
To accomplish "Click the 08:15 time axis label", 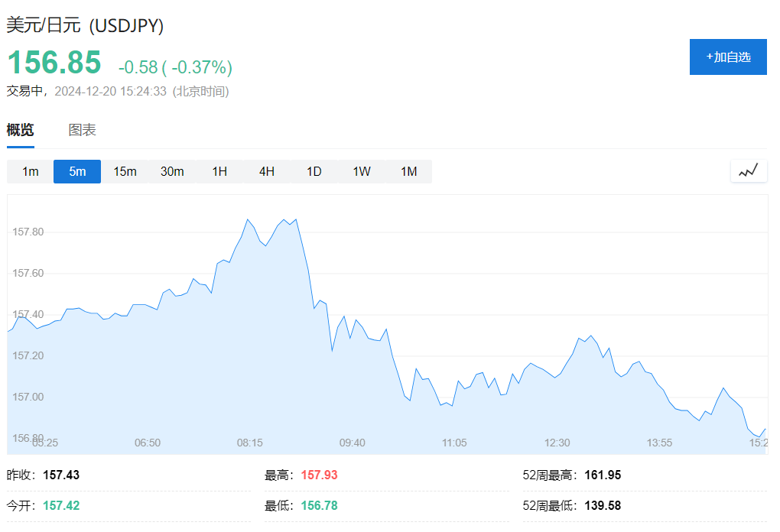I will click(250, 443).
